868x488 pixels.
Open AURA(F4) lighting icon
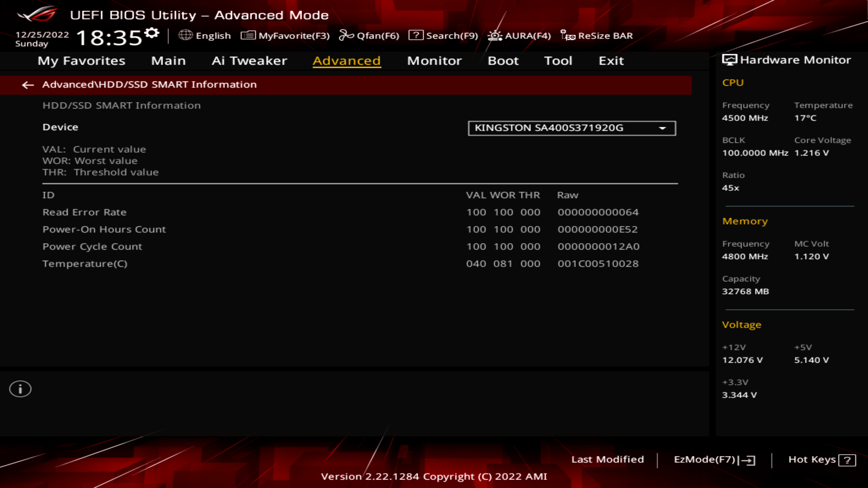point(495,35)
